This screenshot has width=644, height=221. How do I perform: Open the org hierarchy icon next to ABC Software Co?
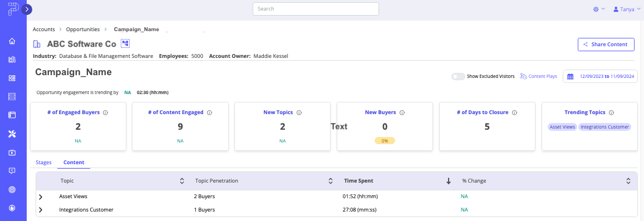[125, 43]
